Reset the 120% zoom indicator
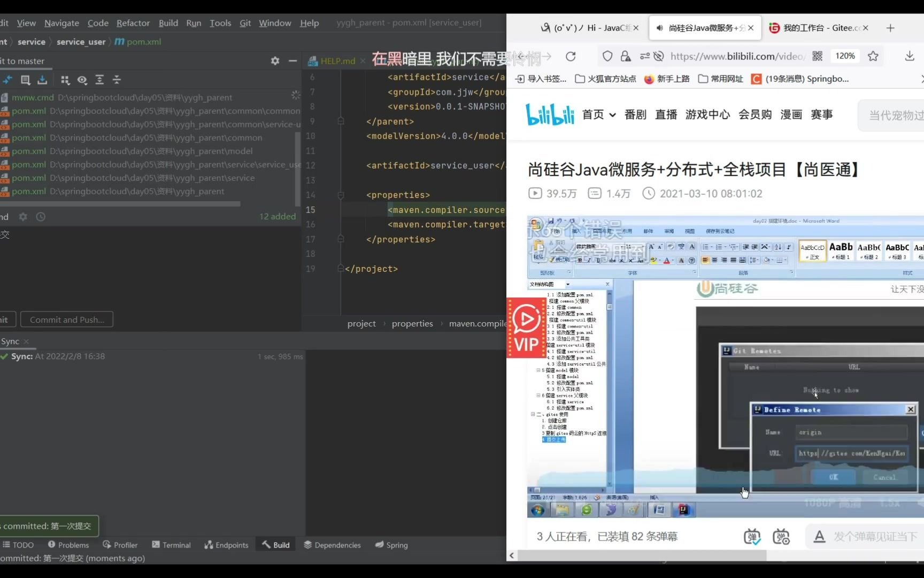 click(x=845, y=56)
